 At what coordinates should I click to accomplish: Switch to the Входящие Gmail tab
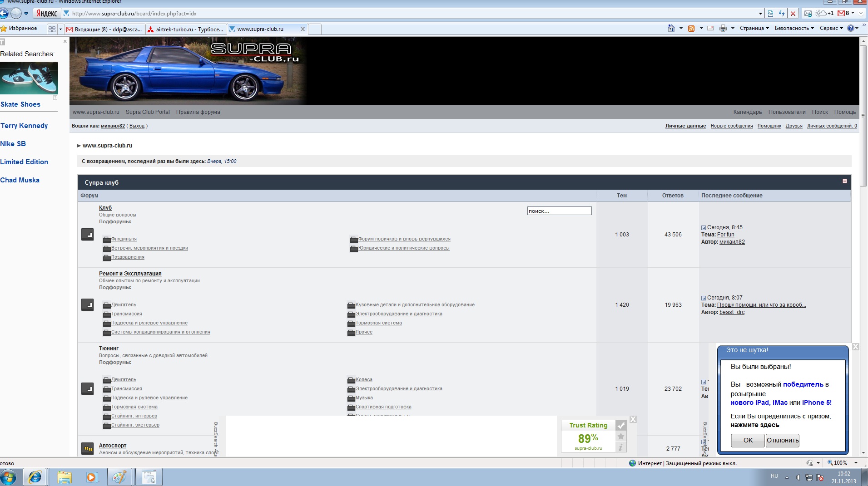[104, 29]
